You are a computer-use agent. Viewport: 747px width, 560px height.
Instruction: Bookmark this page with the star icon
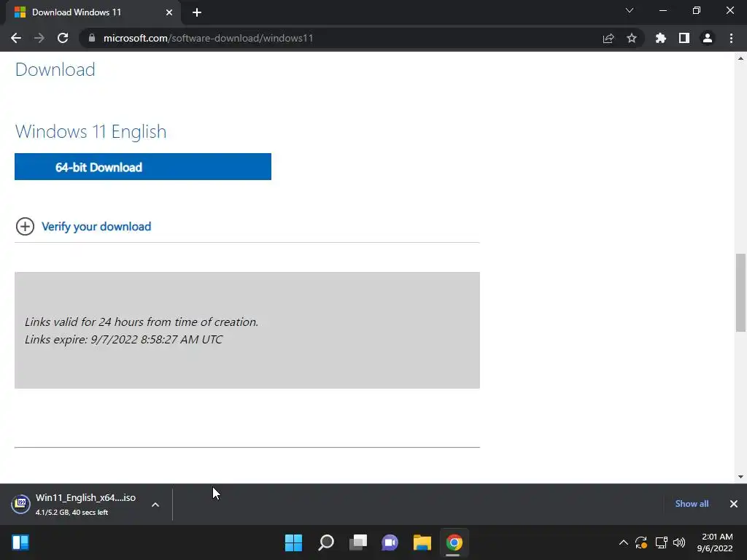(632, 38)
